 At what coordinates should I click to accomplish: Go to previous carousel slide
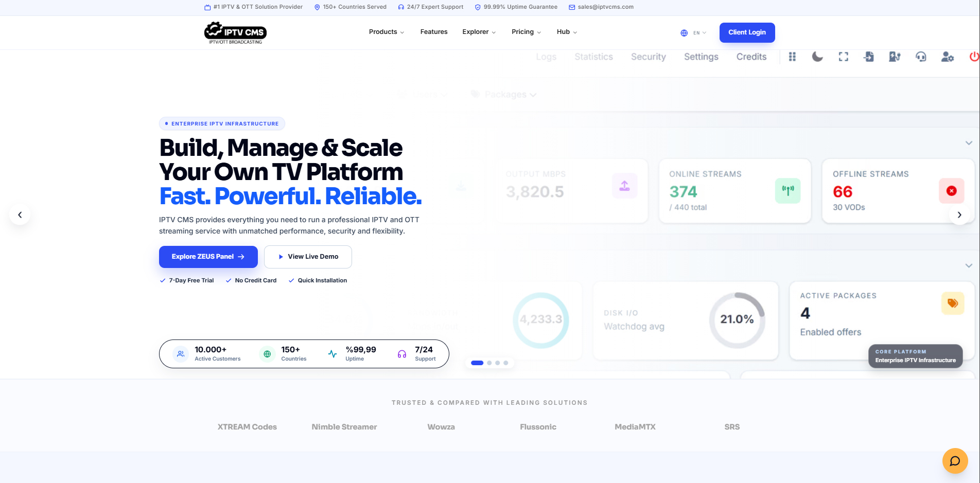(20, 214)
